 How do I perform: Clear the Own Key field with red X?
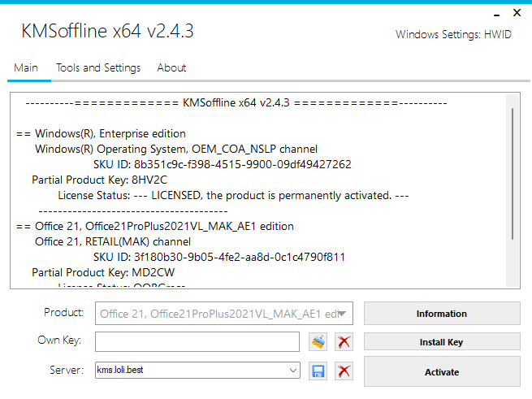(344, 341)
